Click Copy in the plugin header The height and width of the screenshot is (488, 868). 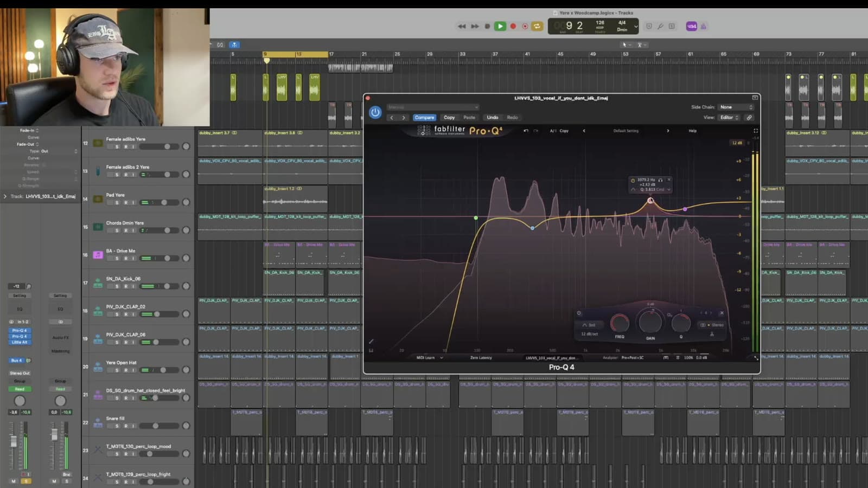click(449, 117)
